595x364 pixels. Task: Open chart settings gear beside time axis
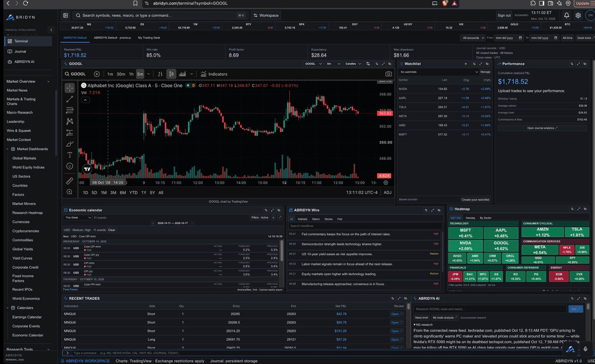point(386,183)
